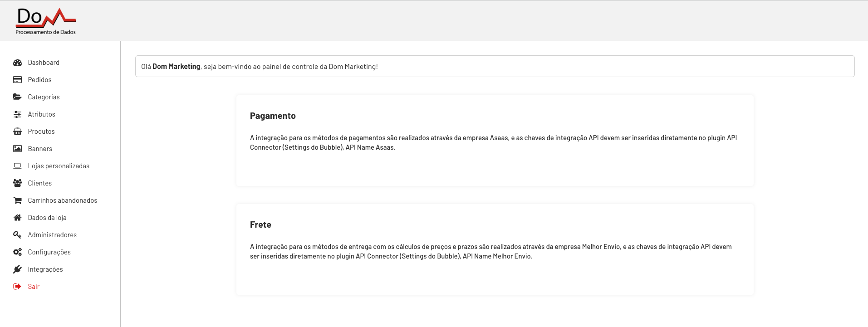The image size is (868, 327).
Task: Click the Administradores key icon
Action: pyautogui.click(x=17, y=235)
